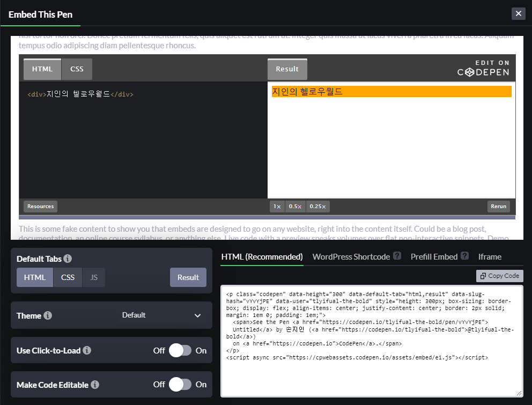This screenshot has height=405, width=532.
Task: Click the WordPress Shortcode help icon
Action: [397, 256]
